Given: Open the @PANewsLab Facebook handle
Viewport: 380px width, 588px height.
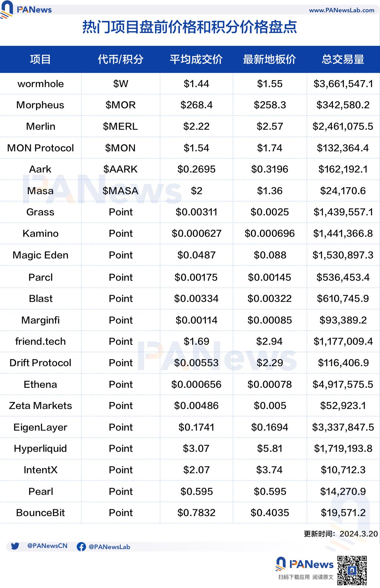Looking at the screenshot, I should point(109,547).
